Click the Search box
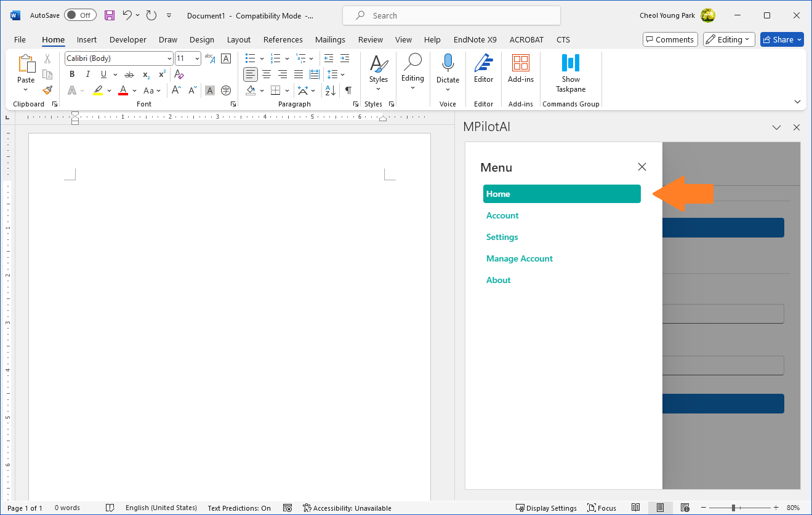 (x=451, y=15)
